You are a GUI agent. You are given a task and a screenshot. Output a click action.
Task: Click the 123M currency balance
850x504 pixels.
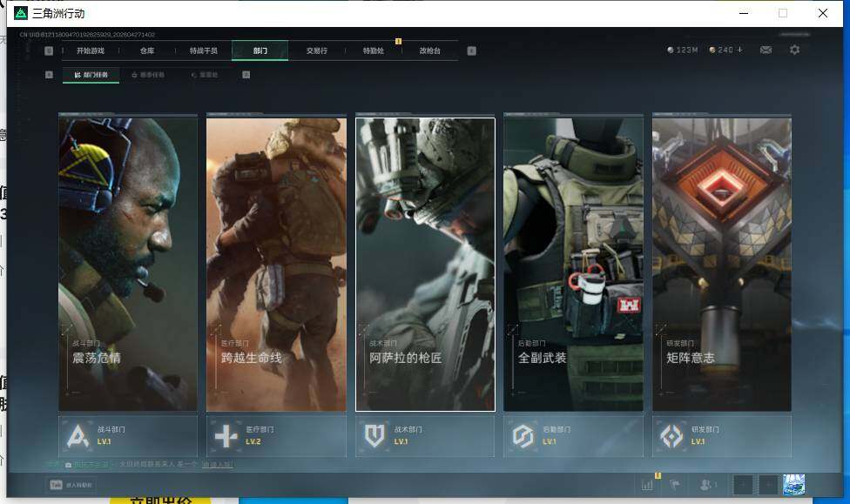[683, 50]
